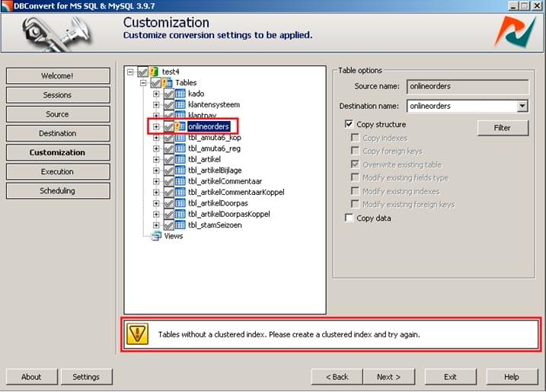Open the Sessions step
This screenshot has height=392, width=546.
pyautogui.click(x=58, y=95)
